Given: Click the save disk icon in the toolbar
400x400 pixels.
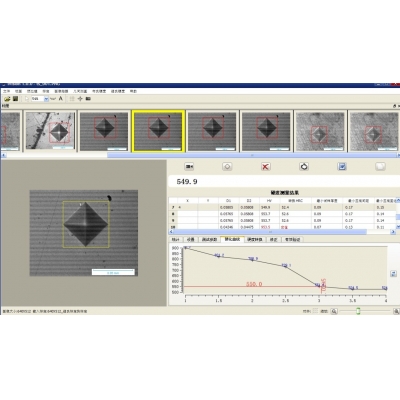Looking at the screenshot, I should coord(15,99).
